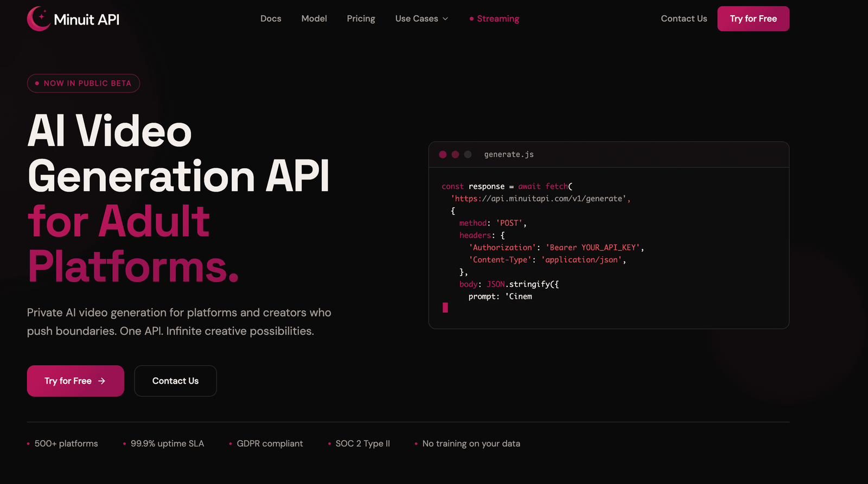Click the middle dot in code window header
Viewport: 868px width, 484px height.
tap(455, 155)
